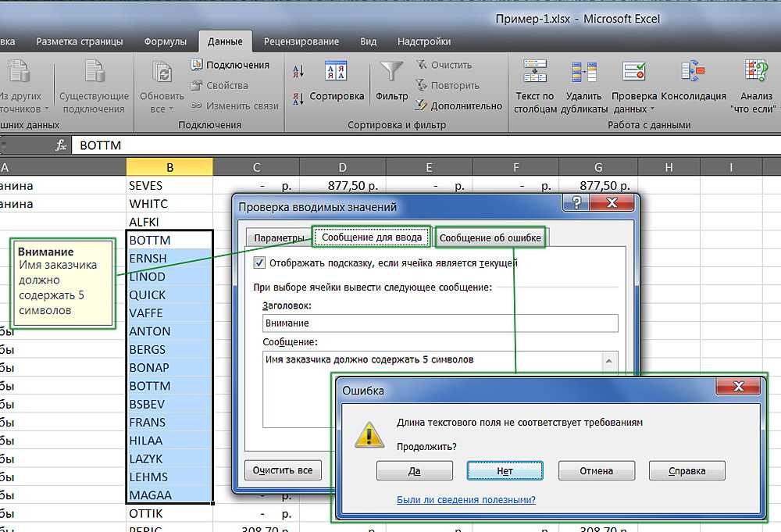Click Анализ "что если" icon
The width and height of the screenshot is (781, 532).
pyautogui.click(x=755, y=71)
